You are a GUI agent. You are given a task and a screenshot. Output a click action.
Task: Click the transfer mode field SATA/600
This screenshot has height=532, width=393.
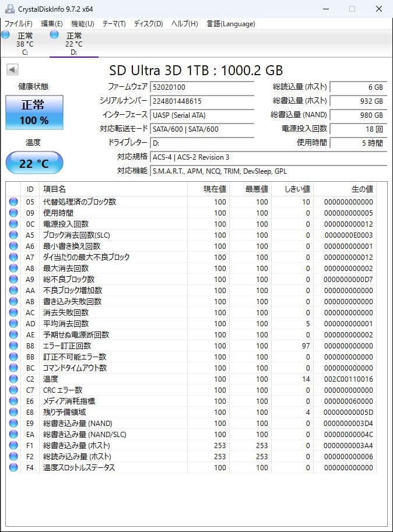coord(202,129)
